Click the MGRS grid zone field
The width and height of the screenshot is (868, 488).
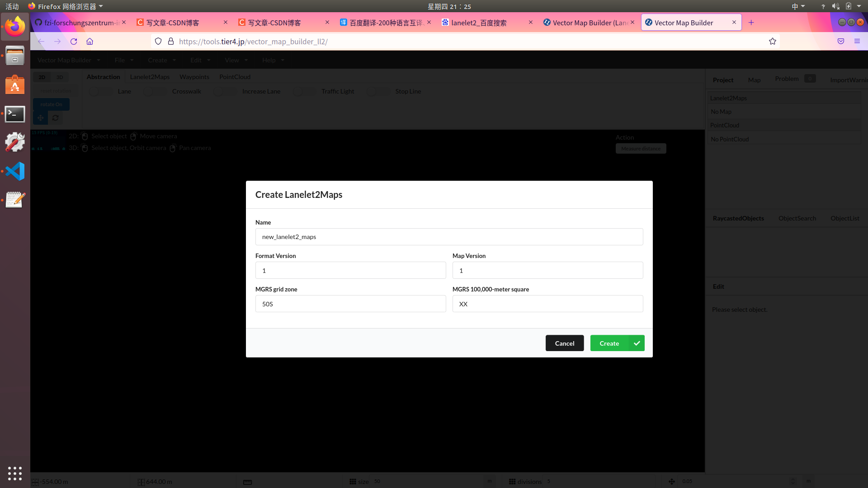(350, 304)
